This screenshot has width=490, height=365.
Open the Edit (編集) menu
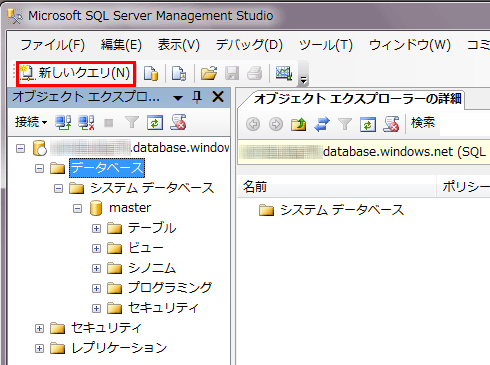coord(121,45)
